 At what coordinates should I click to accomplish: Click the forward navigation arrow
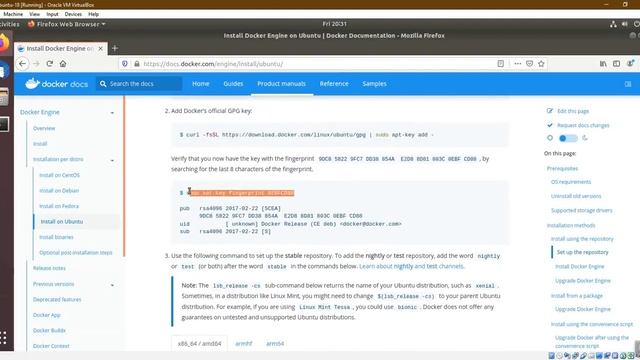pos(36,64)
